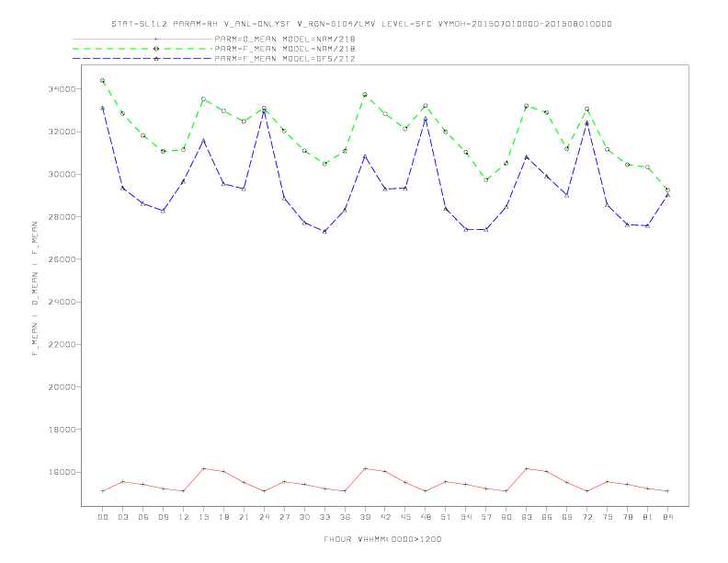Click x-axis tick label 00
Image resolution: width=728 pixels, height=563 pixels.
pyautogui.click(x=103, y=517)
